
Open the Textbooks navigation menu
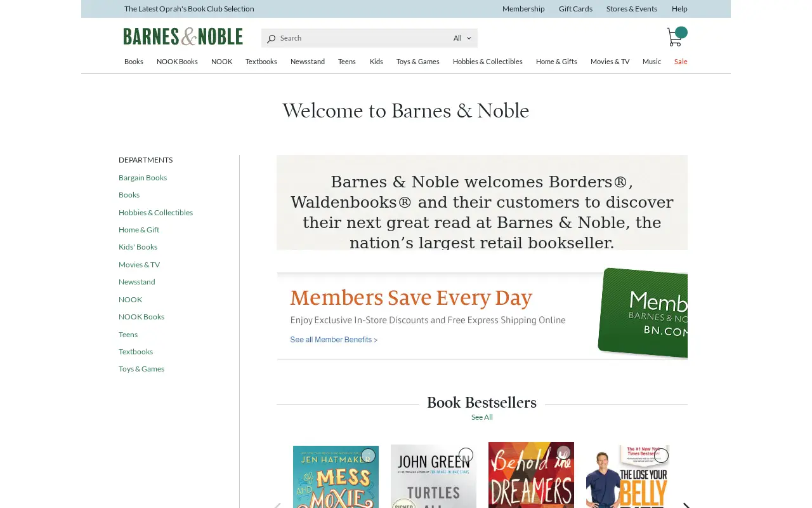pos(261,62)
